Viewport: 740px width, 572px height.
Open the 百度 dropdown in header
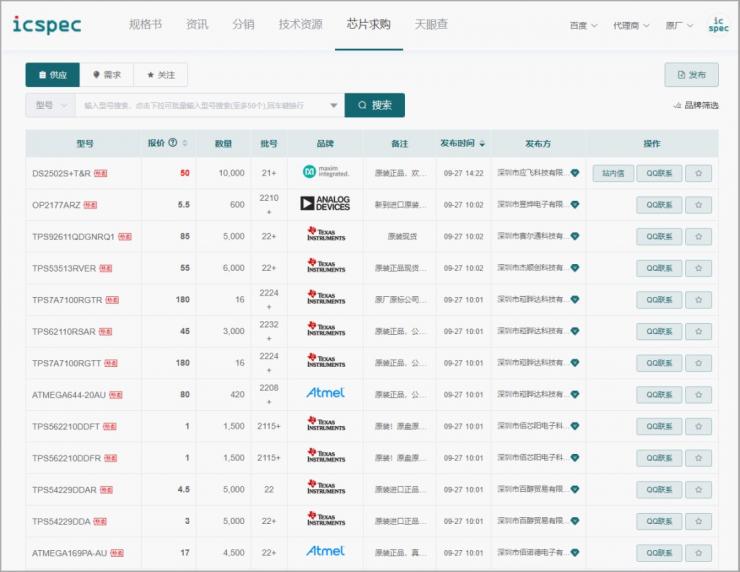click(582, 26)
